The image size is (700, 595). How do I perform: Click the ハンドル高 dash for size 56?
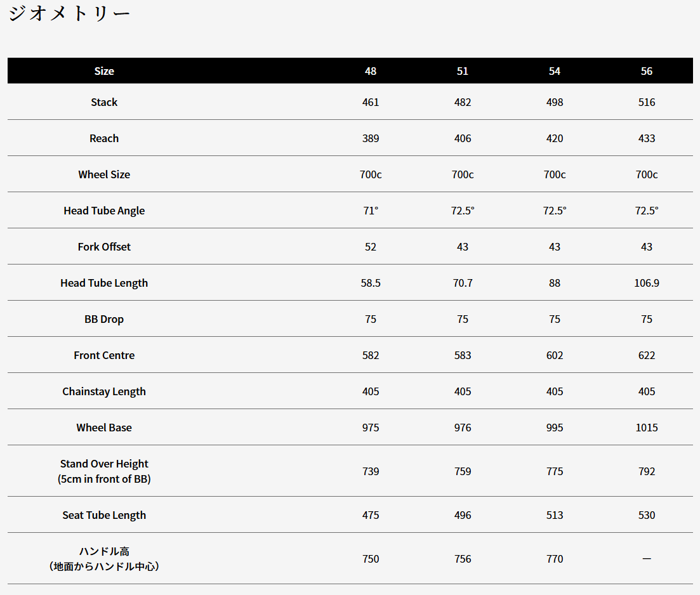(647, 559)
